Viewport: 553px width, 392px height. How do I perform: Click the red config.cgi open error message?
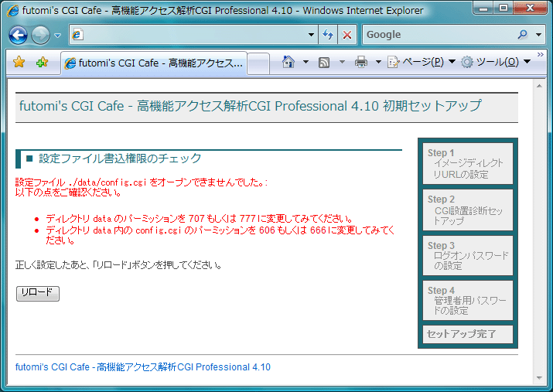point(142,187)
